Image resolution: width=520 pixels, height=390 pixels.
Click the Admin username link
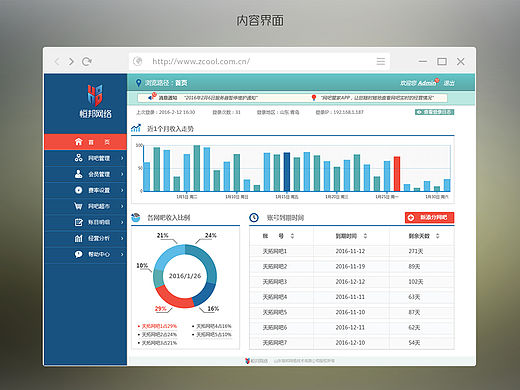click(x=427, y=83)
